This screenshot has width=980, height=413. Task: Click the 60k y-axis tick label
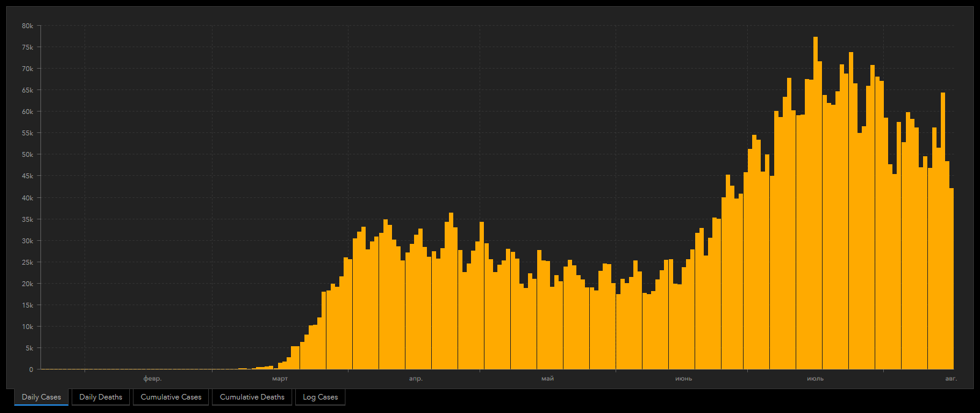28,112
